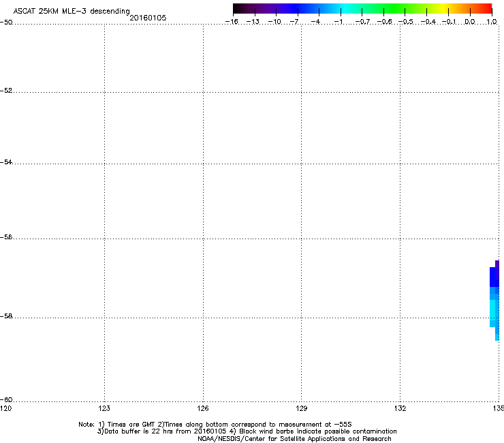
Task: Select the 0.0 color scale label
Action: (470, 22)
